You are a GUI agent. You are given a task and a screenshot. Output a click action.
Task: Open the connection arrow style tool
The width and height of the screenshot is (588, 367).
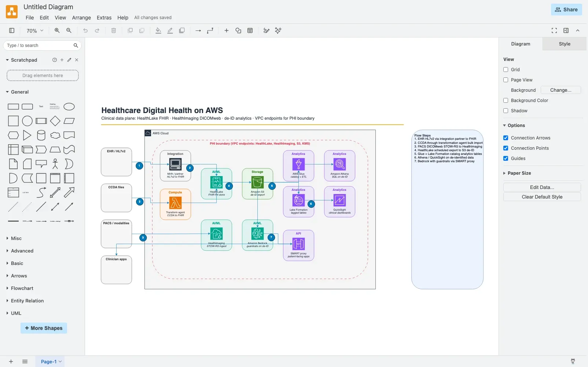(198, 31)
